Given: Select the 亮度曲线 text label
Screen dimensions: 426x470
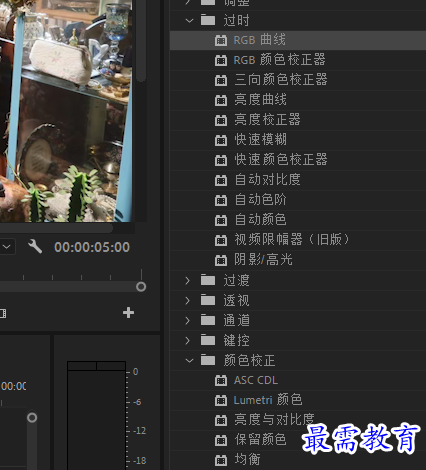Looking at the screenshot, I should coord(260,100).
